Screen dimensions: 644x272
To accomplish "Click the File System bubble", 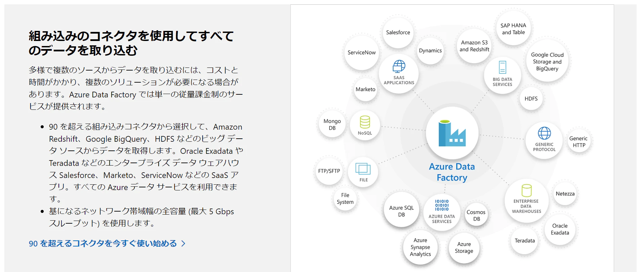I will 345,199.
